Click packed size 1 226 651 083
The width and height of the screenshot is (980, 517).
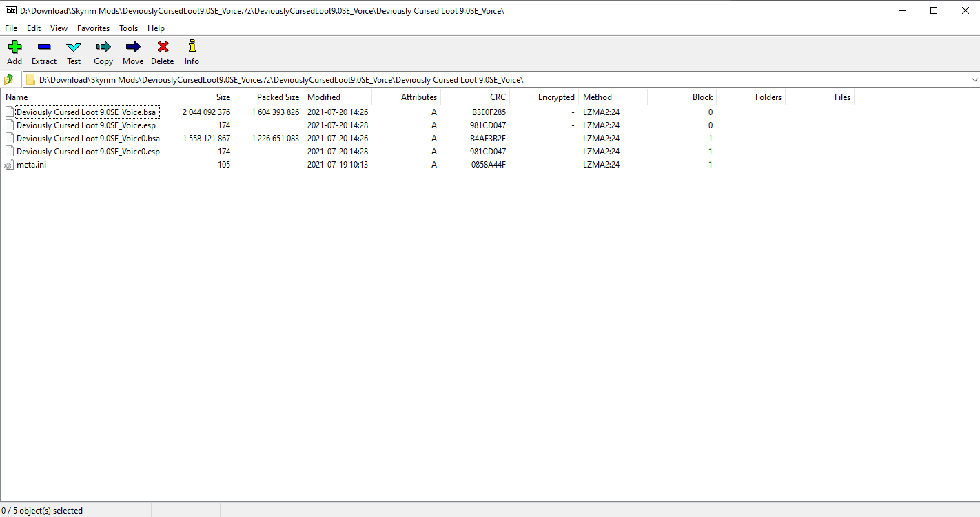(275, 139)
